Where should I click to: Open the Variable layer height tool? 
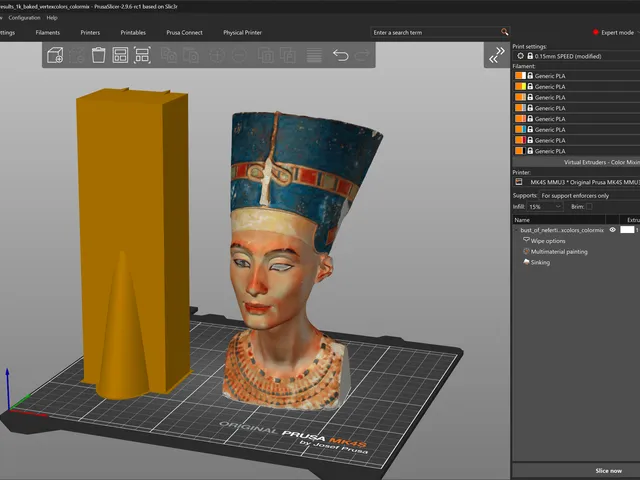(x=314, y=55)
